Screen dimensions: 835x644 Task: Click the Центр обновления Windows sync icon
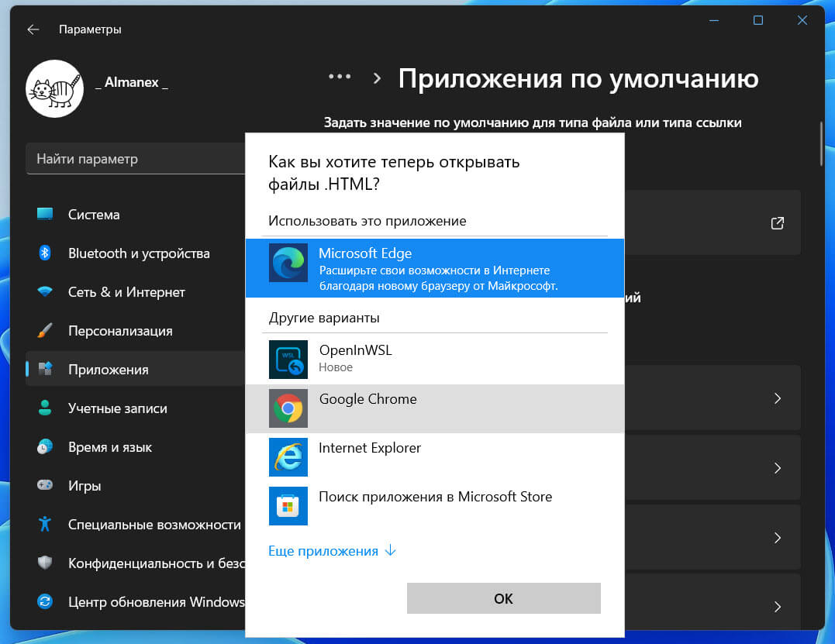(45, 601)
